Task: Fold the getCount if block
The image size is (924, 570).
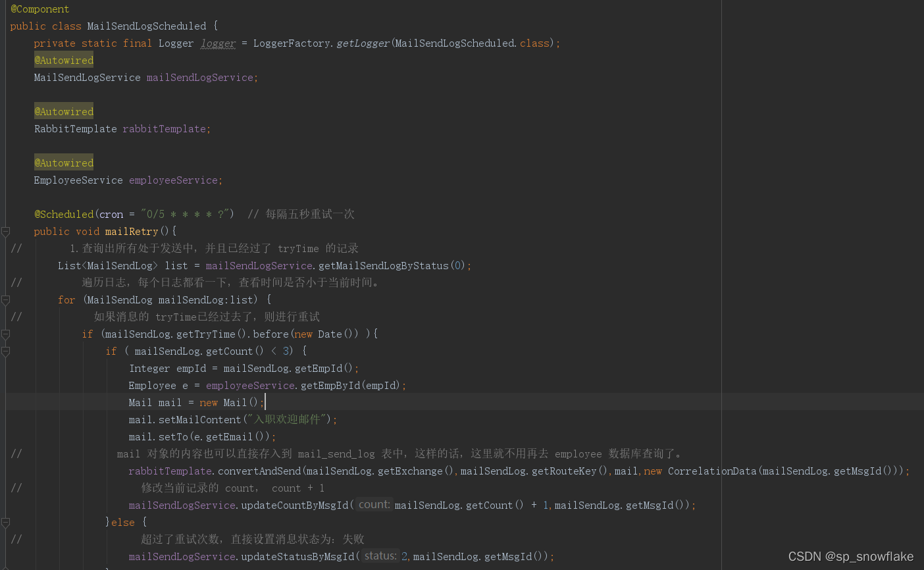Action: (5, 351)
